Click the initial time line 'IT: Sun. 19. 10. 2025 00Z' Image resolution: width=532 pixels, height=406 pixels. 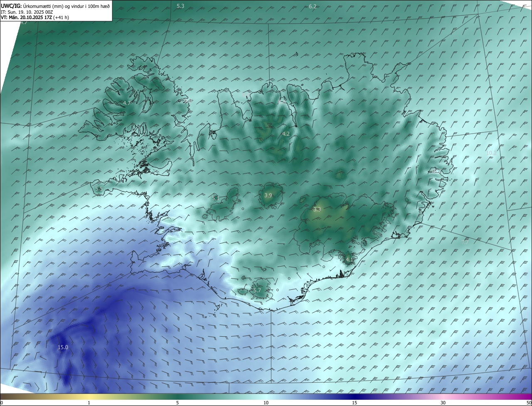tap(27, 12)
